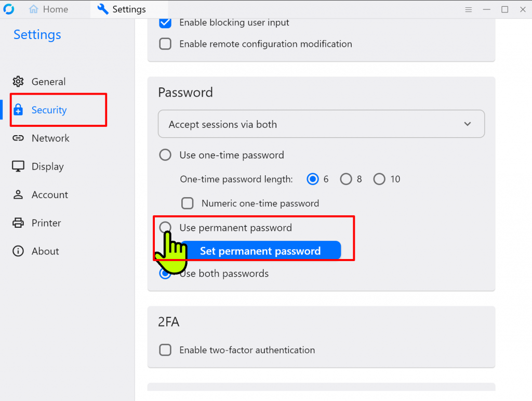This screenshot has height=401, width=532.
Task: Enable two-factor authentication checkbox
Action: (x=165, y=350)
